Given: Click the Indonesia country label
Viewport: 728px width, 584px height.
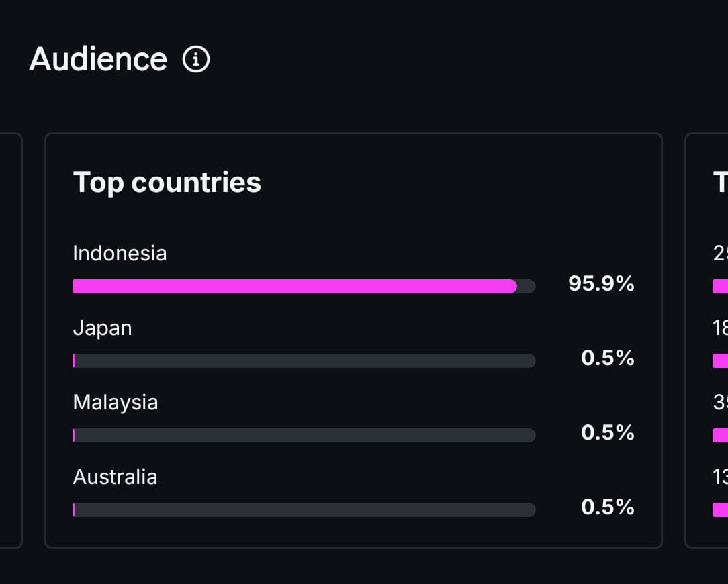Looking at the screenshot, I should pyautogui.click(x=120, y=253).
